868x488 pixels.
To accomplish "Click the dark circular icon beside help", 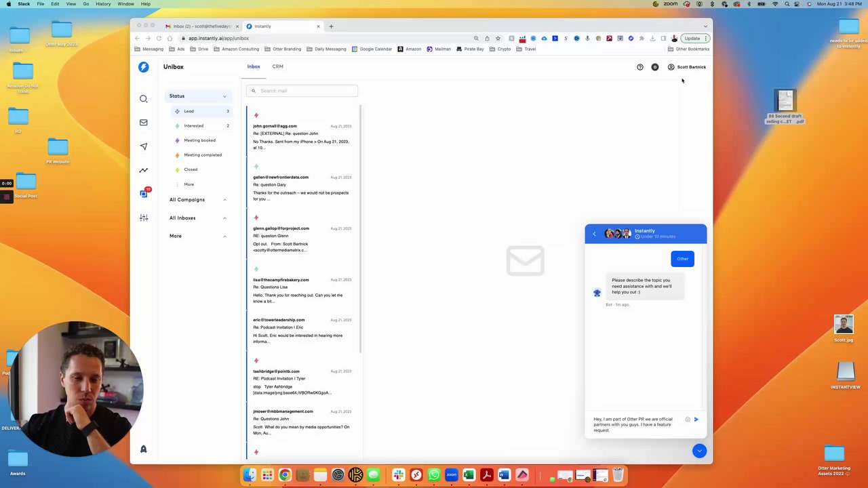I will coord(654,67).
